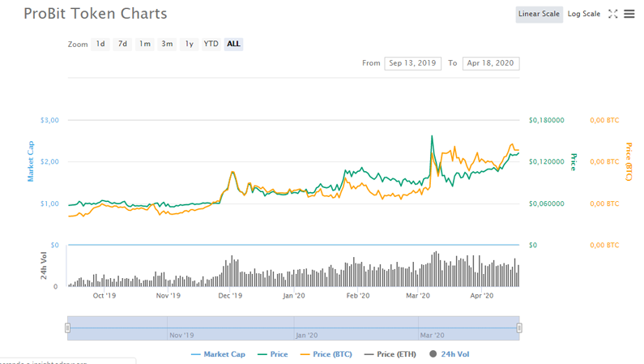
Task: Click the range navigator at Jan '20
Action: point(306,336)
